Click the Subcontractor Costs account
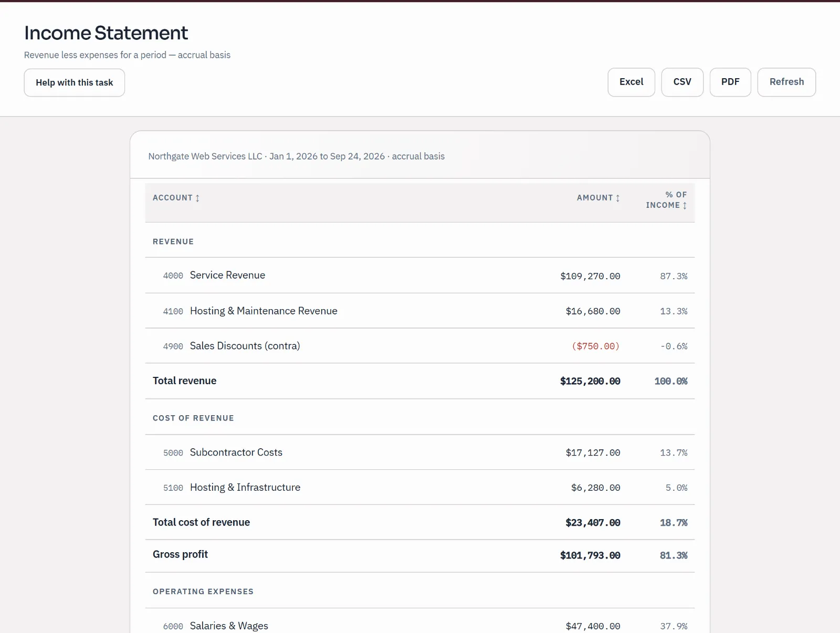This screenshot has height=633, width=840. click(x=236, y=452)
